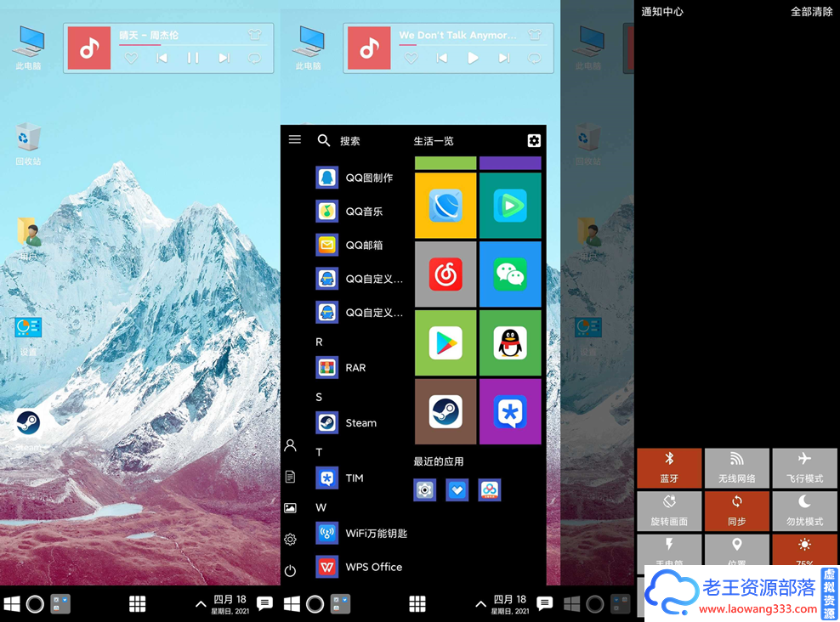Viewport: 840px width, 622px height.
Task: Play We Don't Talk Anymore in music widget
Action: [x=473, y=58]
